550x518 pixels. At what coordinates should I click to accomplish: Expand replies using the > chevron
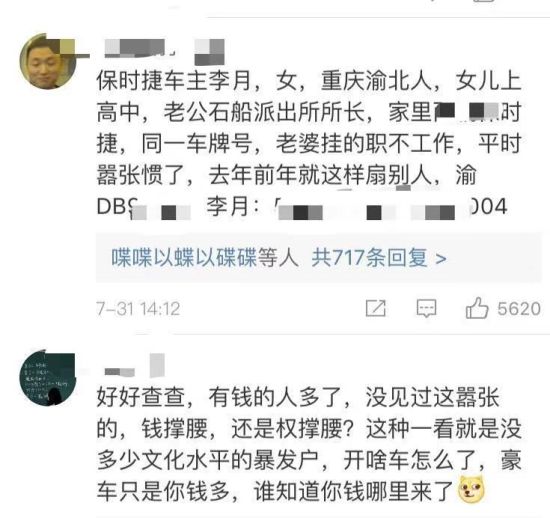coord(440,259)
